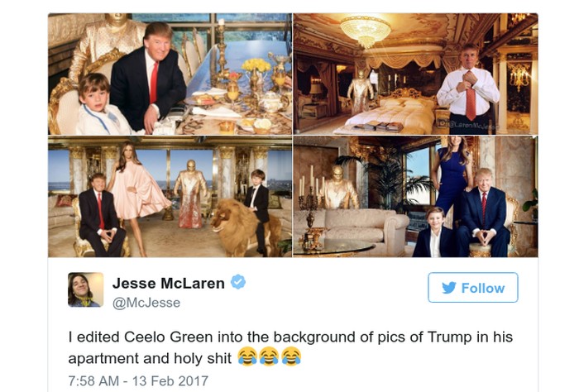Click the Twitter bird icon in Follow
Image resolution: width=579 pixels, height=392 pixels.
449,288
